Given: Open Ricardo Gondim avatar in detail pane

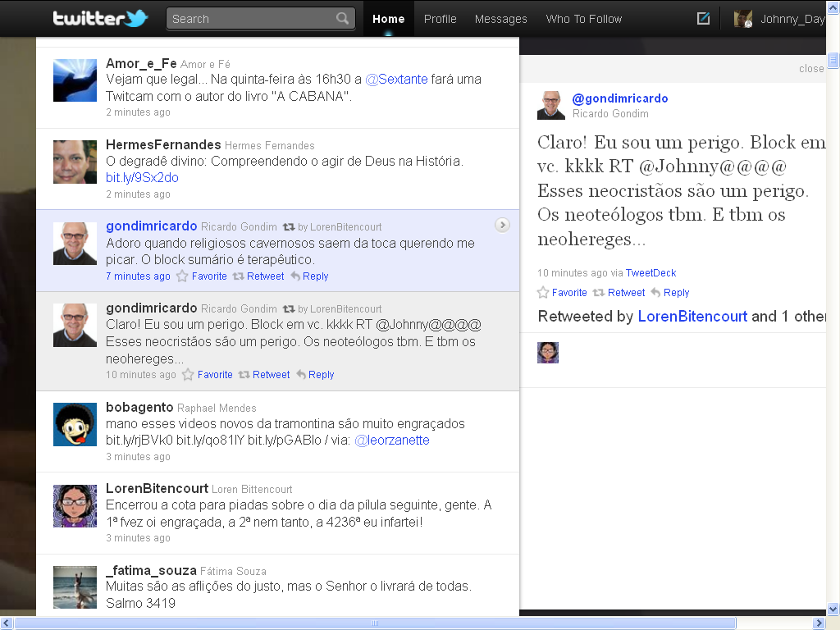Looking at the screenshot, I should click(x=551, y=105).
